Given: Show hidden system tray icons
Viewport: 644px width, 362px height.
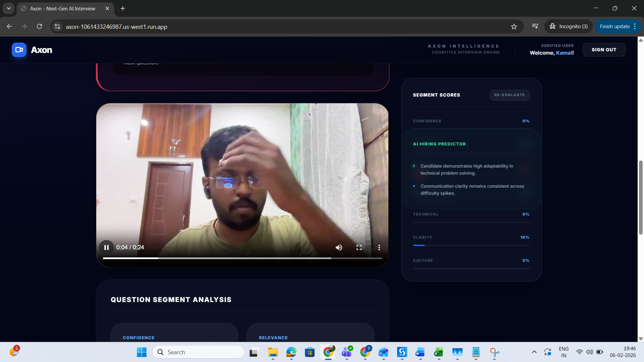Looking at the screenshot, I should tap(534, 352).
